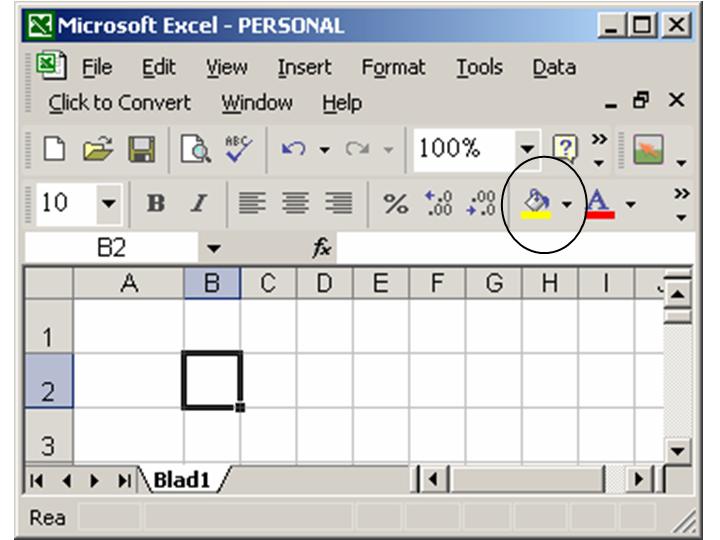Open the Tools menu
Screen dimensions: 720x540
tap(479, 68)
